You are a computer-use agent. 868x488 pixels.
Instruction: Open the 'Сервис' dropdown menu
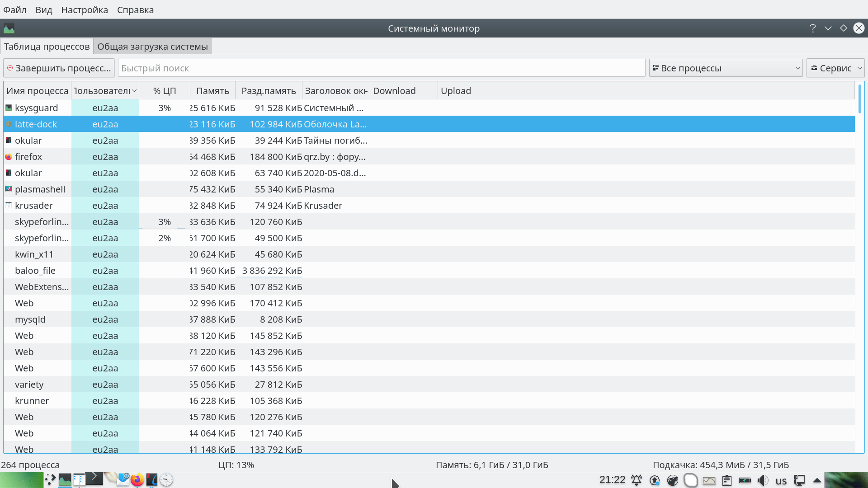pyautogui.click(x=835, y=68)
